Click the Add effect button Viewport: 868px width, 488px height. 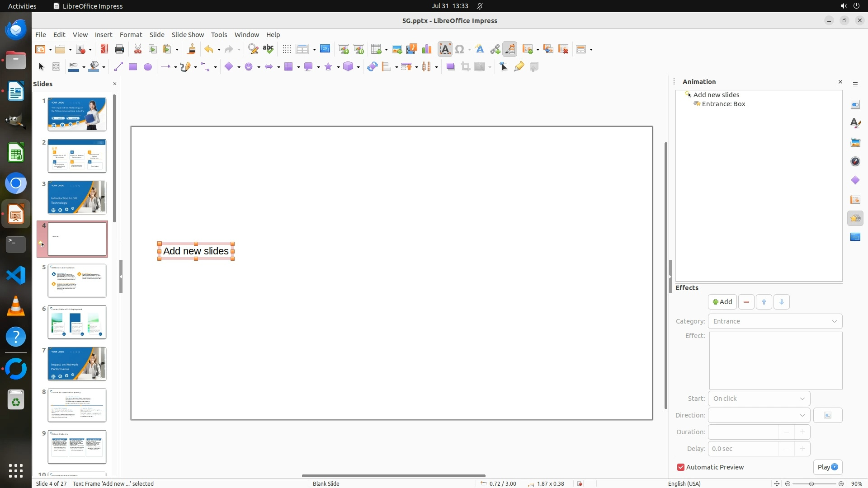pos(722,302)
